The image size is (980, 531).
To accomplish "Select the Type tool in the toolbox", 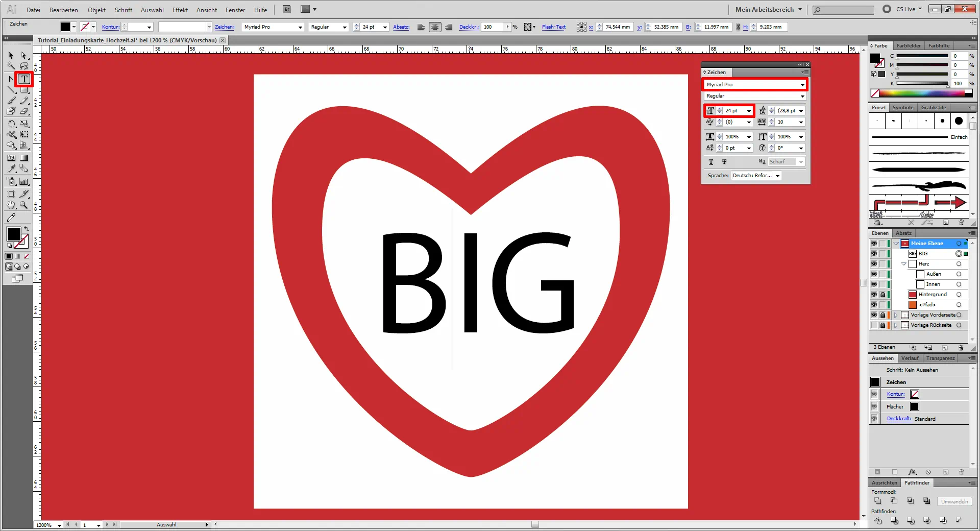I will point(24,79).
